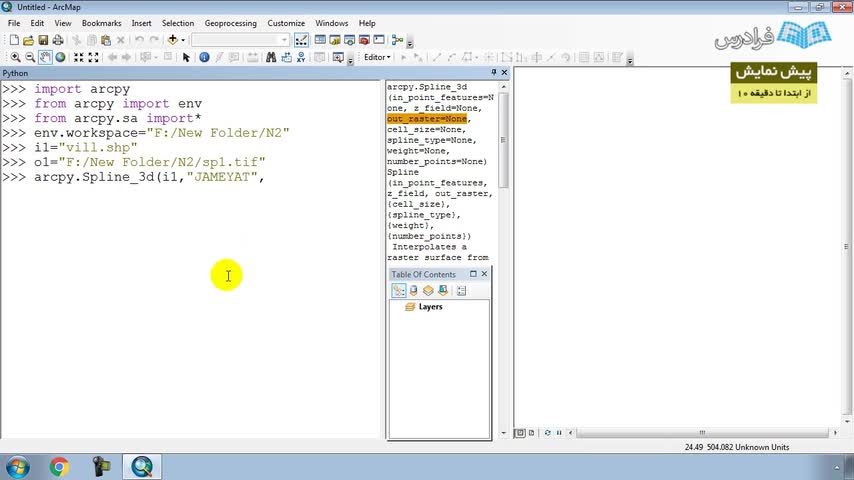Click the Options icon in Table Of Contents

[x=462, y=291]
